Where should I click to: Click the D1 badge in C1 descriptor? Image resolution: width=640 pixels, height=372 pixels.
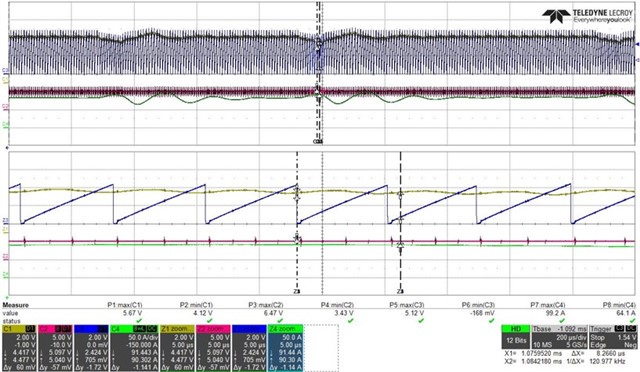coord(31,329)
